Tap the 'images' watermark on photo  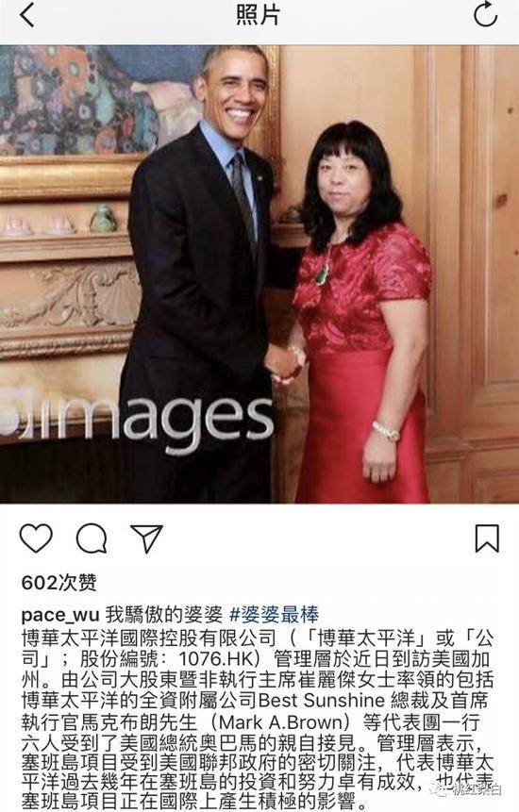point(137,420)
